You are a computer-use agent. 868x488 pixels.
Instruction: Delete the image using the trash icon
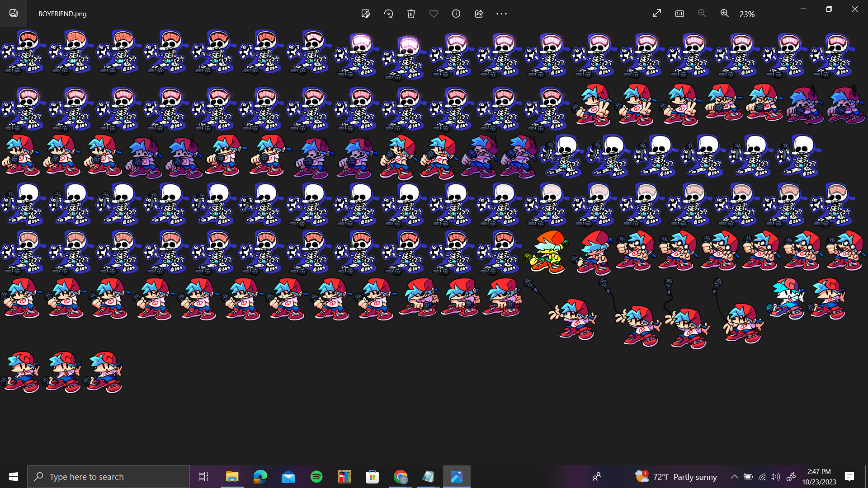tap(411, 14)
